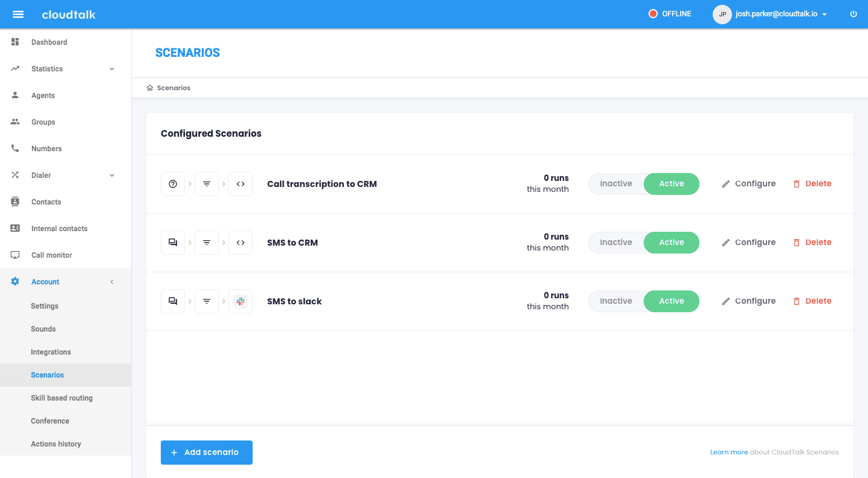The width and height of the screenshot is (868, 478).
Task: Set Call transcription to CRM scenario to Inactive
Action: point(616,183)
